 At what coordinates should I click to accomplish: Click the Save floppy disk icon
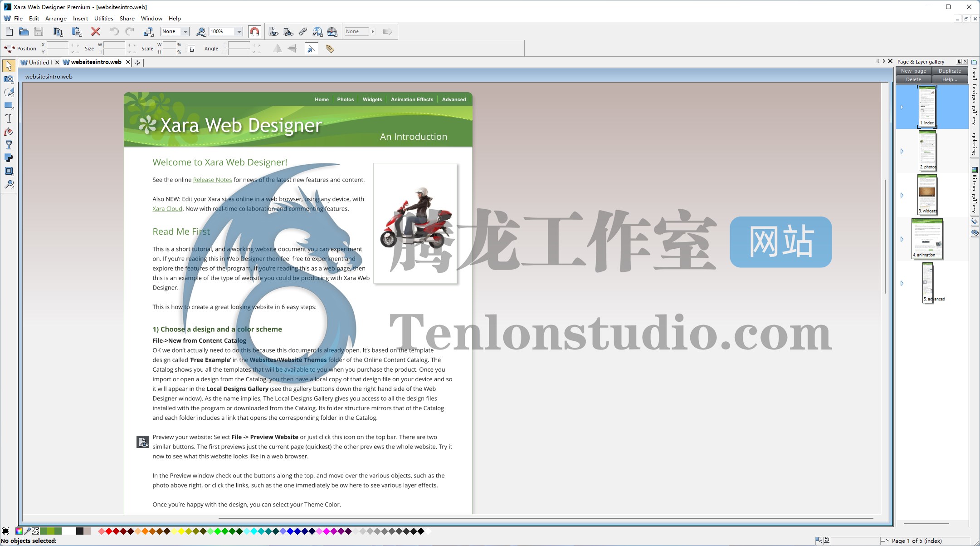click(39, 32)
